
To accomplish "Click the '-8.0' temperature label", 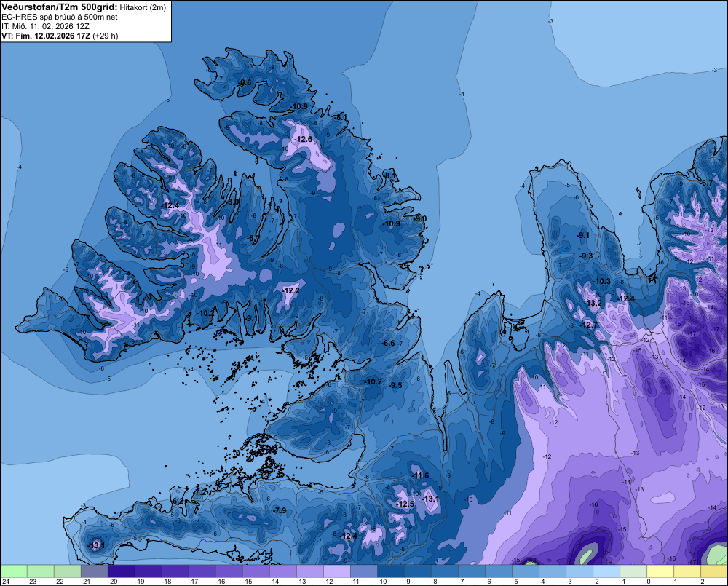I will 233,202.
